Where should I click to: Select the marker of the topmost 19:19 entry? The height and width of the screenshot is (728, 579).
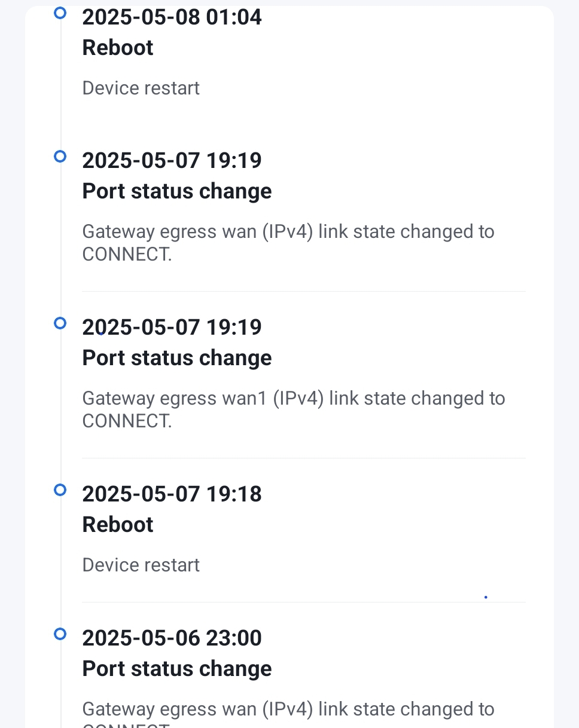click(59, 157)
